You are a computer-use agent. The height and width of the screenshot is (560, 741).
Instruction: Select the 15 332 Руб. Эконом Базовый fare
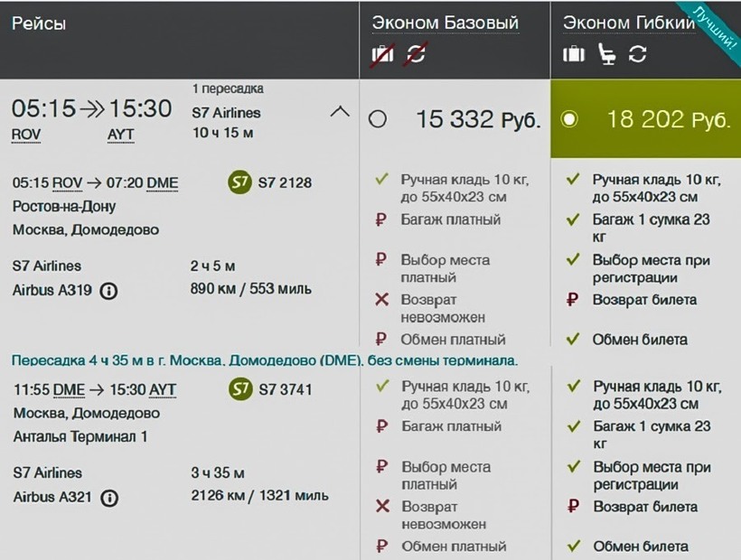[x=378, y=119]
